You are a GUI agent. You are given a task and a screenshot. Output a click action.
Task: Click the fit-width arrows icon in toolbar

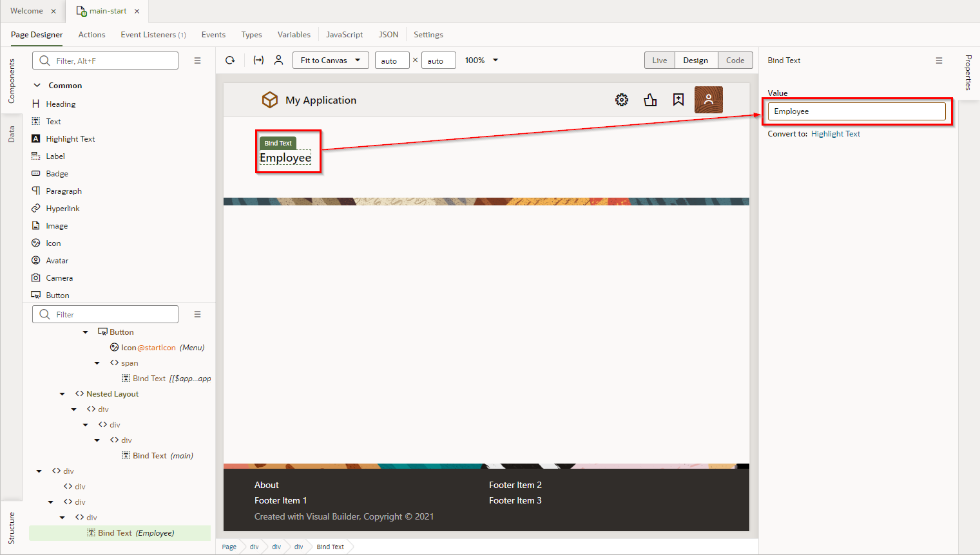(x=258, y=61)
